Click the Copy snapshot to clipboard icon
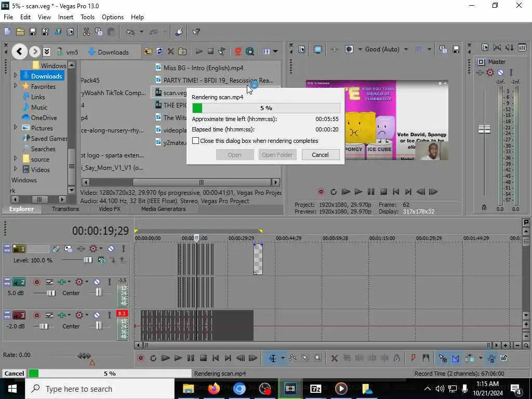532x399 pixels. click(443, 49)
